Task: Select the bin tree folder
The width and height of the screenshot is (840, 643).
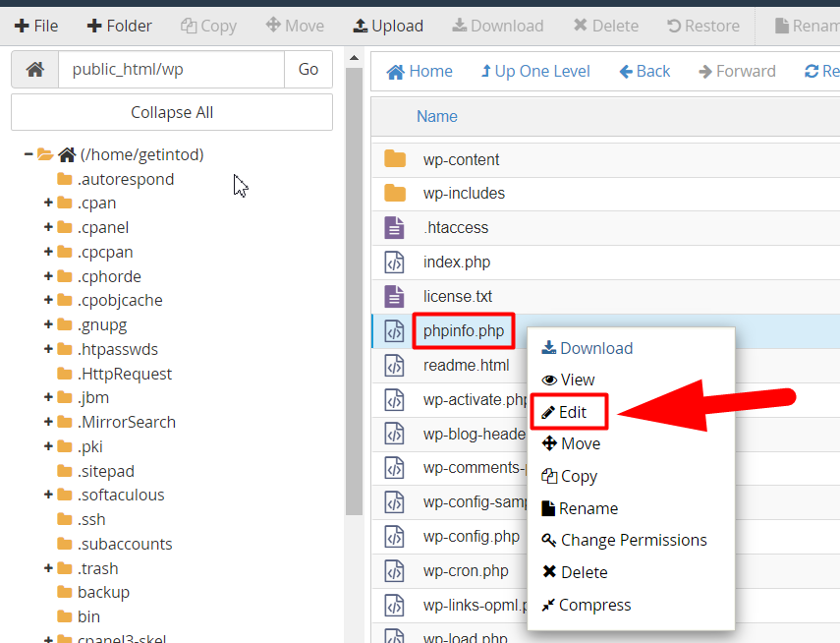Action: pos(79,616)
